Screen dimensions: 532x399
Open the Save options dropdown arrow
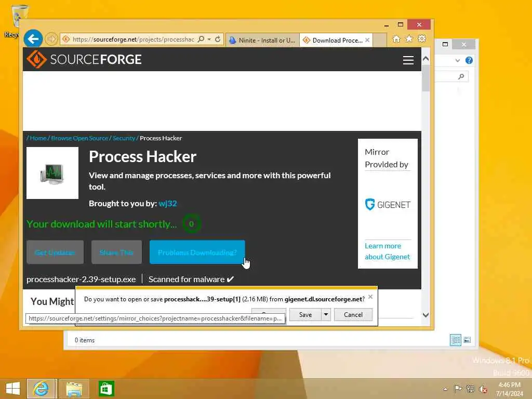tap(326, 314)
